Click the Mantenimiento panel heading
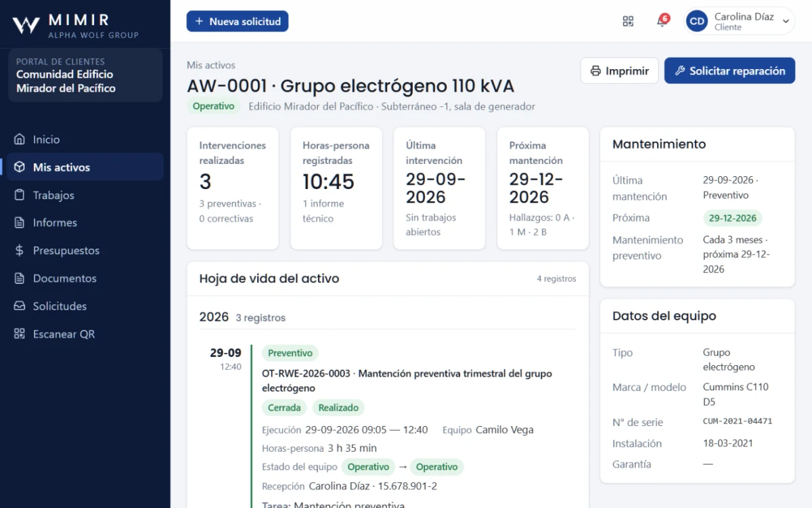 pos(659,144)
